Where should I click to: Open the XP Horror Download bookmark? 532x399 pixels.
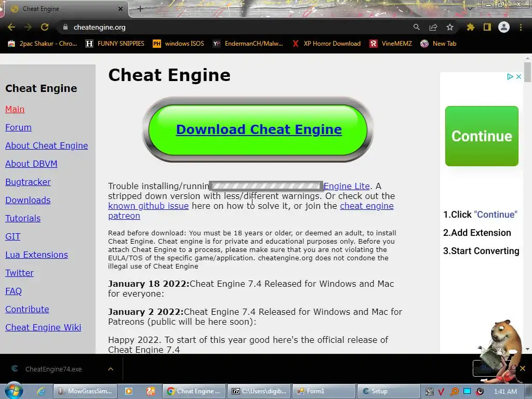(x=327, y=44)
